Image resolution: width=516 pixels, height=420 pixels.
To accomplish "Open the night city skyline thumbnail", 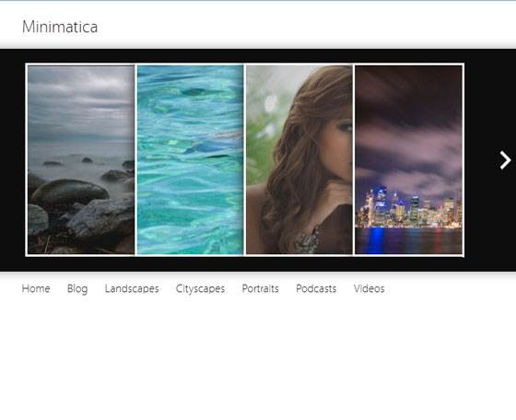I will (408, 159).
